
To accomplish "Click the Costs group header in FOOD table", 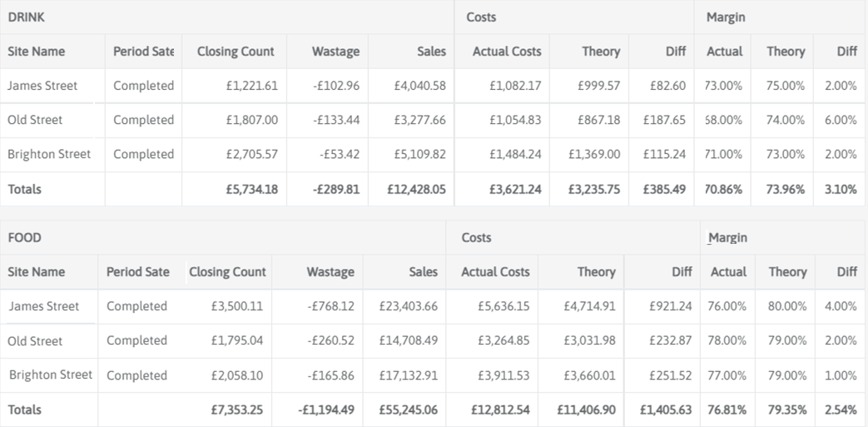I will click(x=476, y=238).
